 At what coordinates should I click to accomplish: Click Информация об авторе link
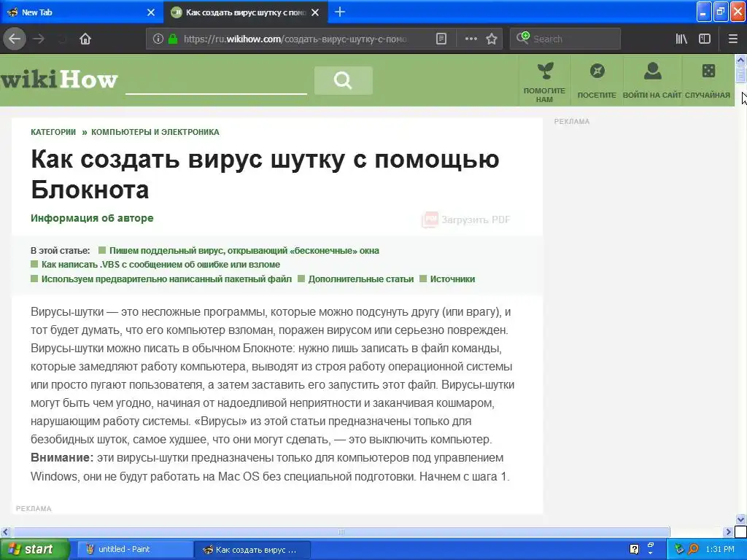click(x=92, y=218)
